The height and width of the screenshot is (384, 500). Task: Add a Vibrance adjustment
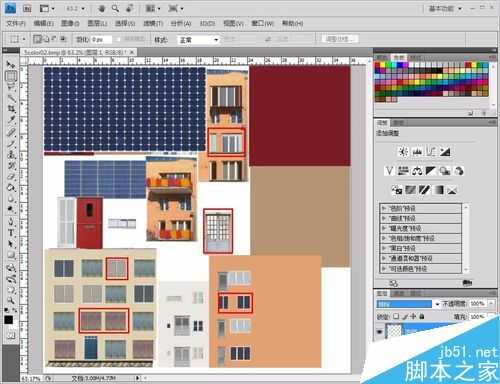(x=389, y=171)
